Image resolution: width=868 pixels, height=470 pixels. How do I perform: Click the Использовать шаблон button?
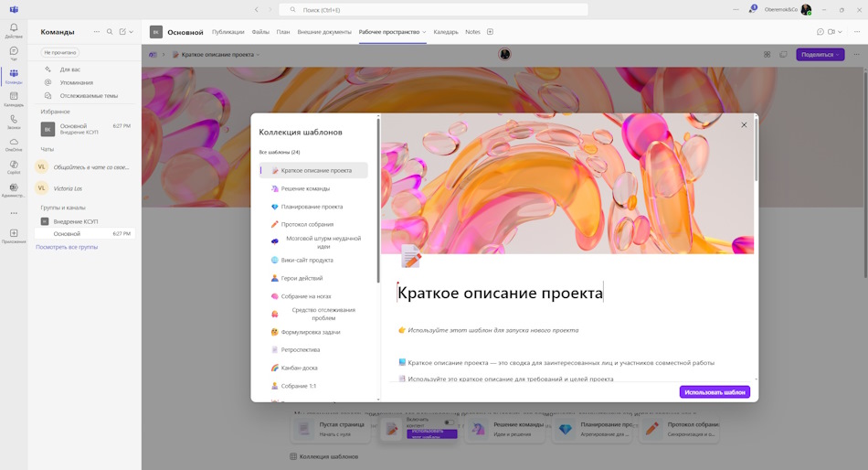click(x=715, y=392)
